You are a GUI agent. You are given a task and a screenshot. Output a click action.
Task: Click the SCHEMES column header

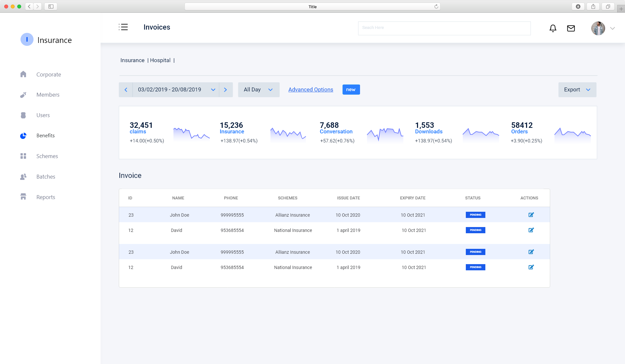point(287,198)
